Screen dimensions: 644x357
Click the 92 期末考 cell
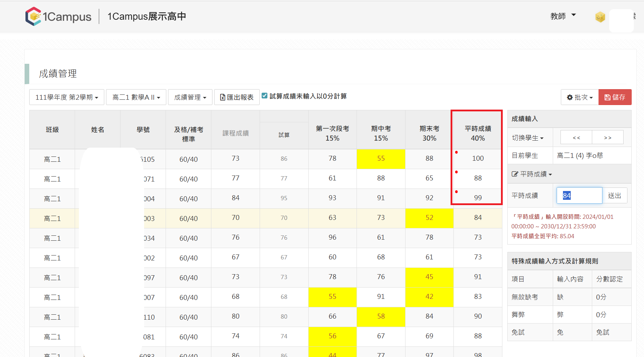tap(429, 198)
